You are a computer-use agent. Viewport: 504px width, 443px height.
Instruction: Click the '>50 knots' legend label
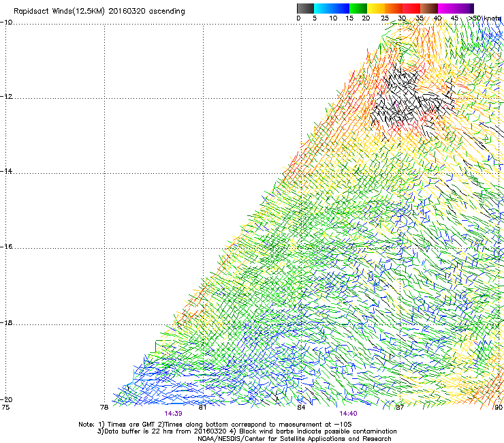click(x=484, y=18)
